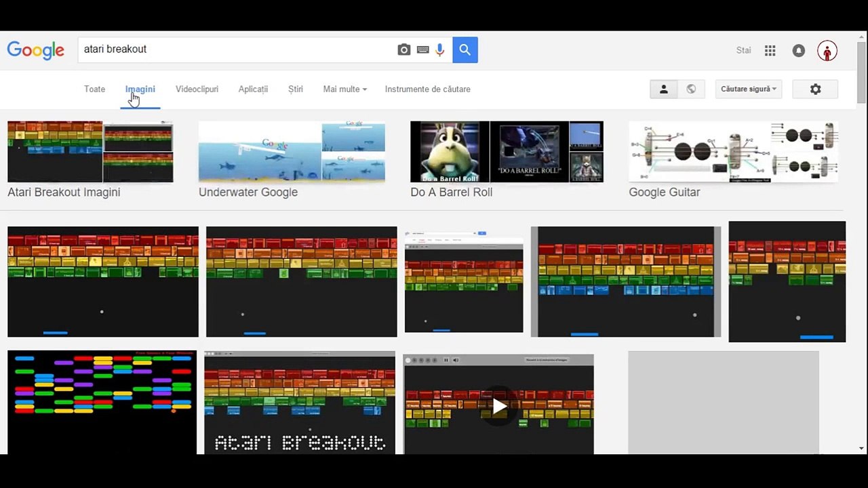Start voice search with the microphone
Image resolution: width=868 pixels, height=488 pixels.
pos(440,49)
